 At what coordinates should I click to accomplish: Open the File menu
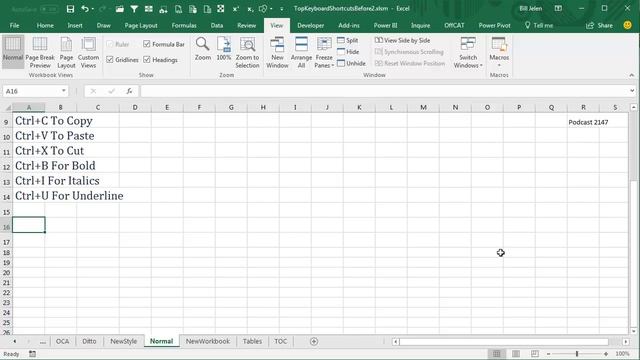pos(14,25)
